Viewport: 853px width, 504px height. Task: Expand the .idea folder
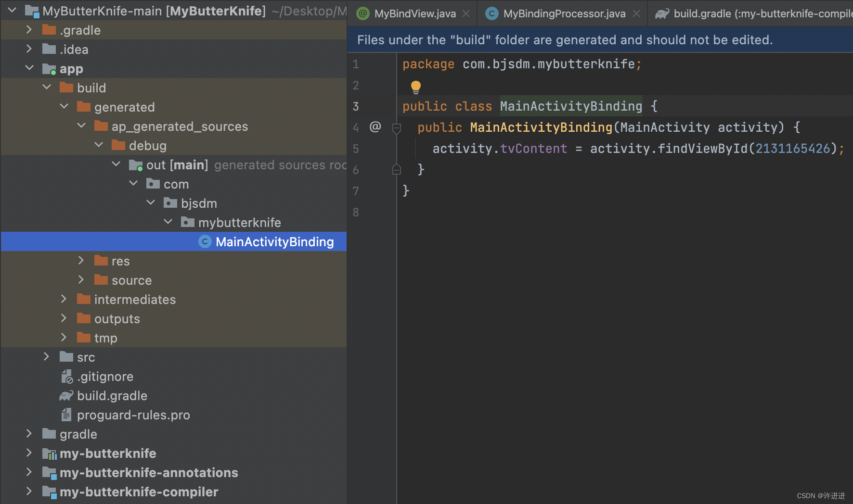pos(29,49)
